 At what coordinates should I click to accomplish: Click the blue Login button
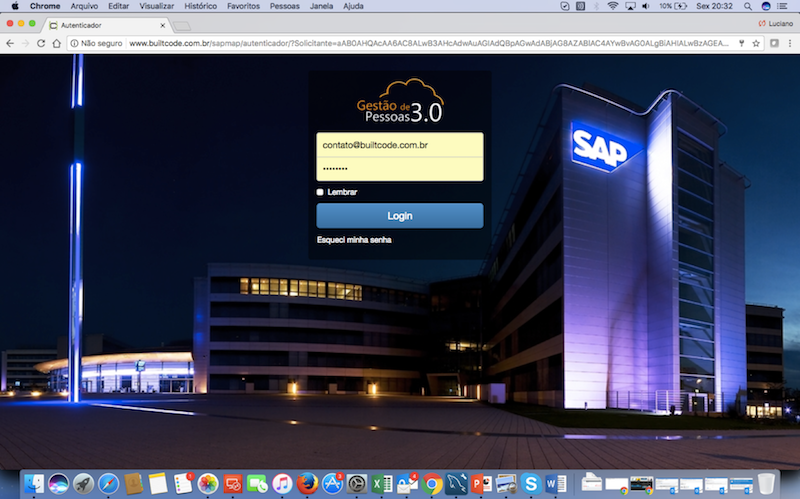tap(399, 216)
